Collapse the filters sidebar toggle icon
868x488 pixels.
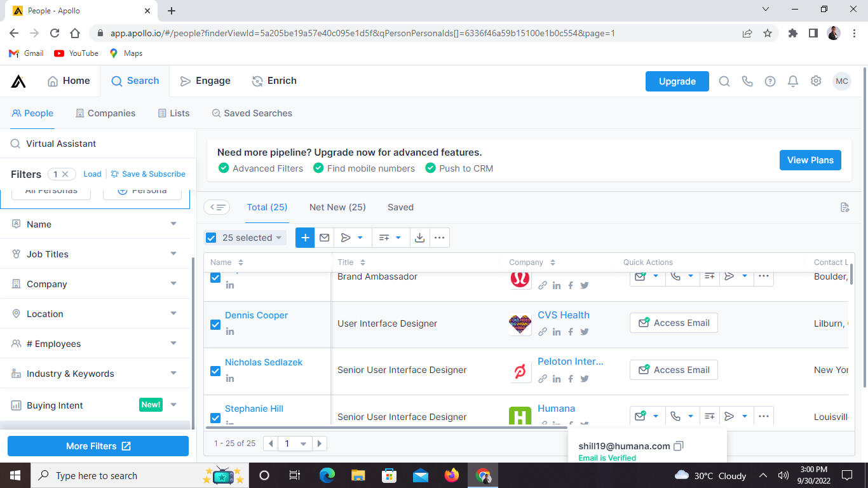(217, 207)
